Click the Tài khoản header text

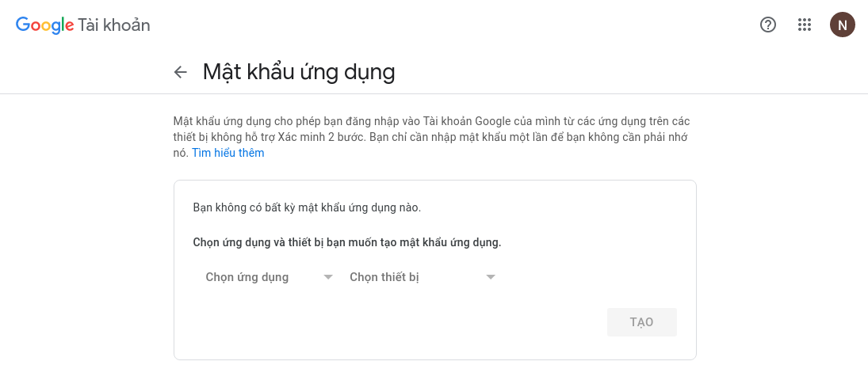tap(114, 25)
